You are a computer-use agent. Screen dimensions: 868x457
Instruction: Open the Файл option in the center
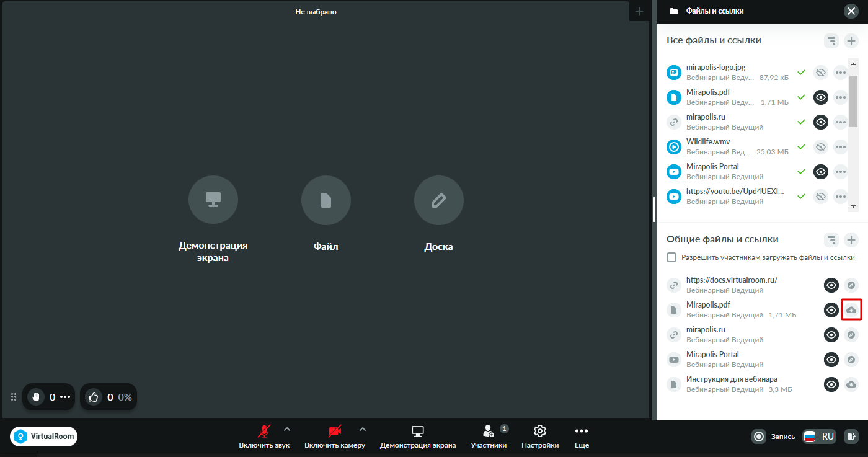pyautogui.click(x=326, y=200)
